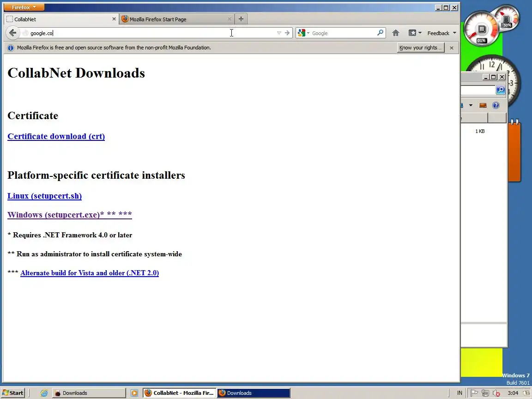Open Alternate build for Vista link
The image size is (532, 399).
click(x=90, y=273)
